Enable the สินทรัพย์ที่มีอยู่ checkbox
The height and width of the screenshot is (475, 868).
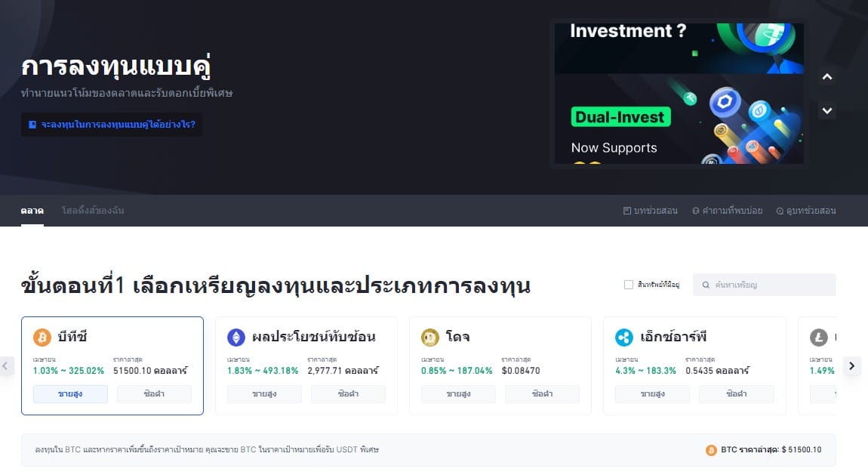(x=627, y=285)
